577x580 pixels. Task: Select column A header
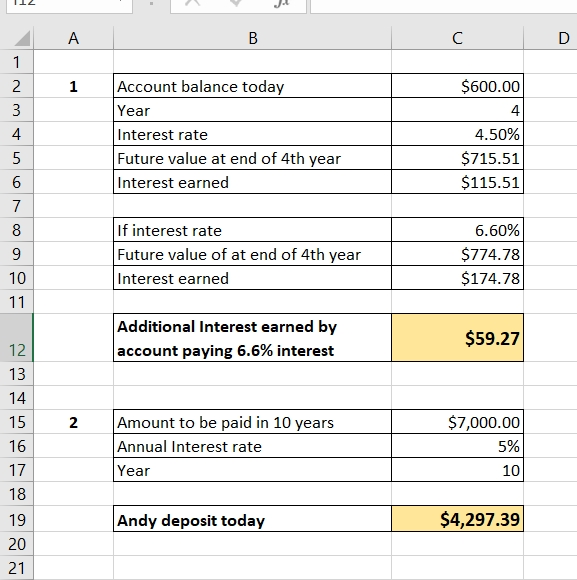pyautogui.click(x=73, y=38)
